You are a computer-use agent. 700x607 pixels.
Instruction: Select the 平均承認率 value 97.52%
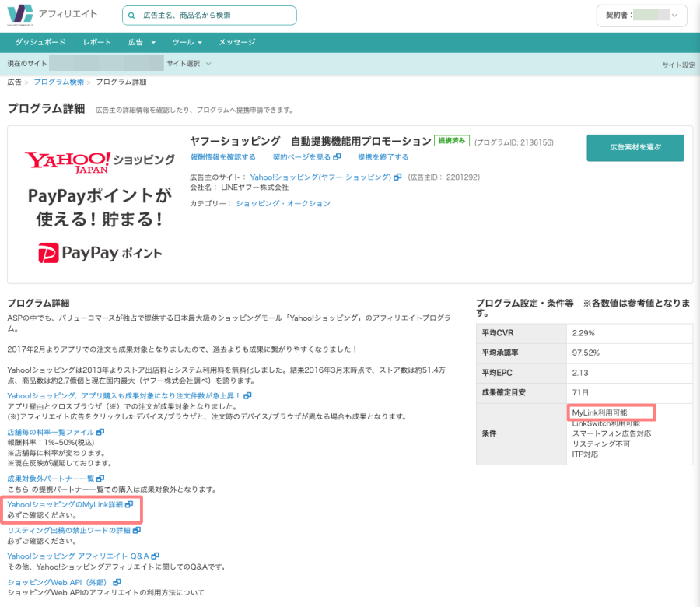pyautogui.click(x=586, y=353)
